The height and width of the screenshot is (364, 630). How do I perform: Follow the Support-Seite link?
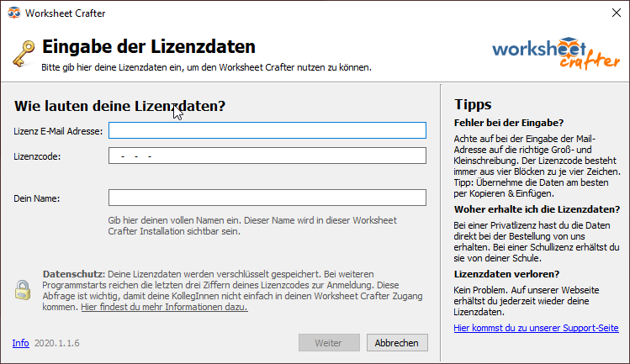point(536,328)
